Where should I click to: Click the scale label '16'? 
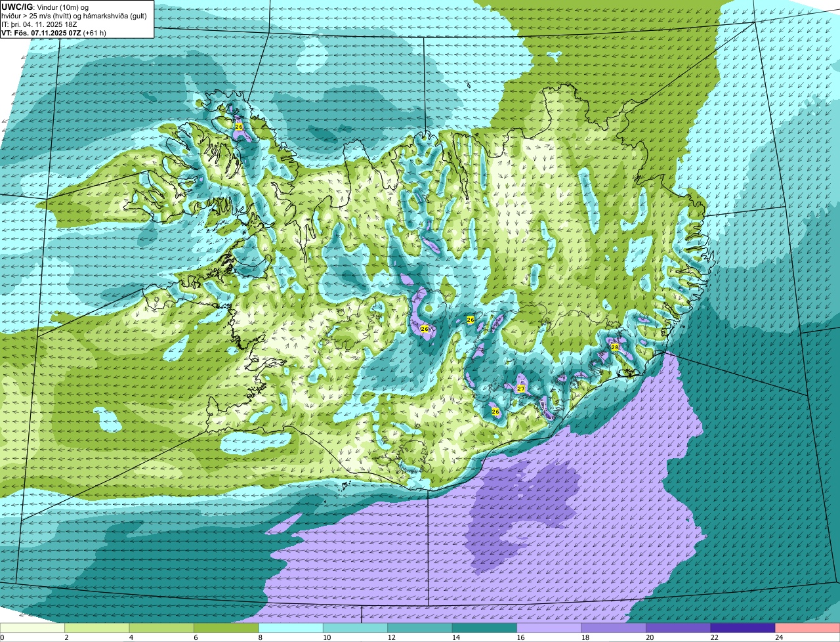(520, 637)
